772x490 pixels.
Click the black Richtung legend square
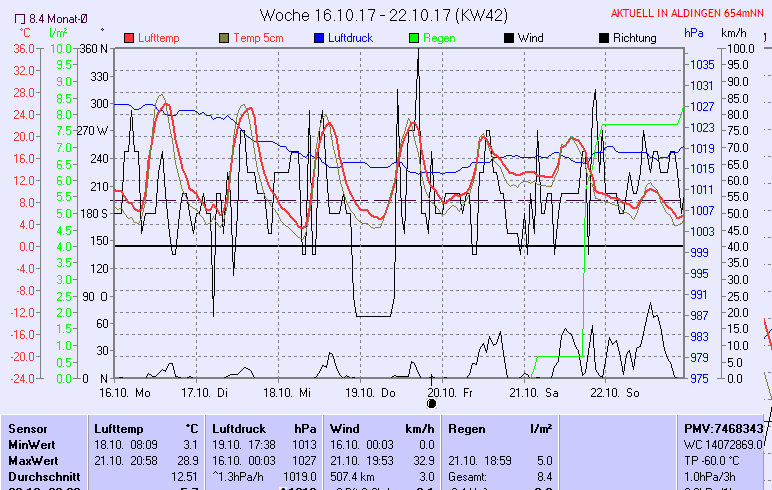pos(603,38)
